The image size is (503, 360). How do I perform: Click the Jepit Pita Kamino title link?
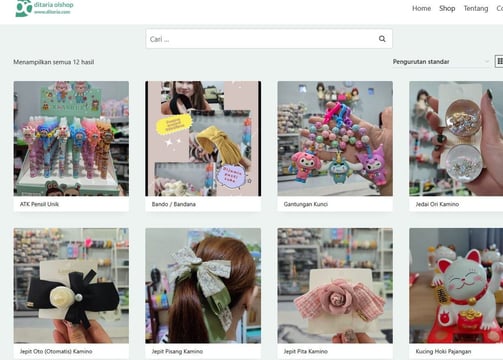point(306,351)
